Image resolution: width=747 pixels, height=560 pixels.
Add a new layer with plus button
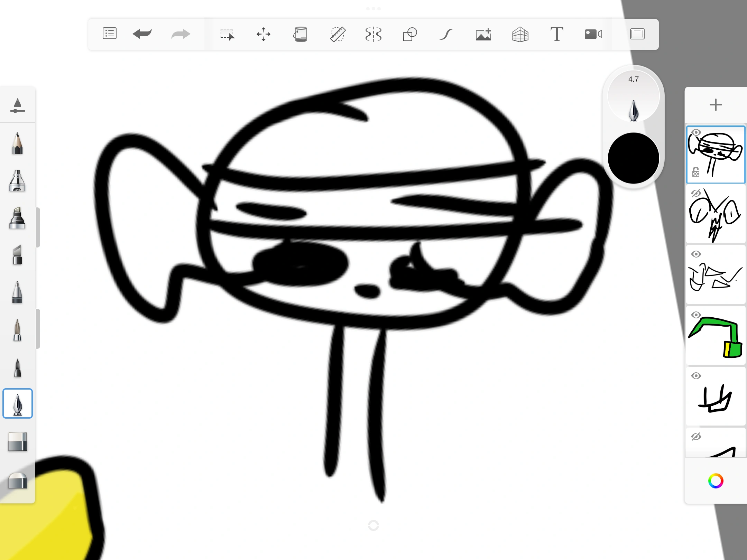[716, 105]
